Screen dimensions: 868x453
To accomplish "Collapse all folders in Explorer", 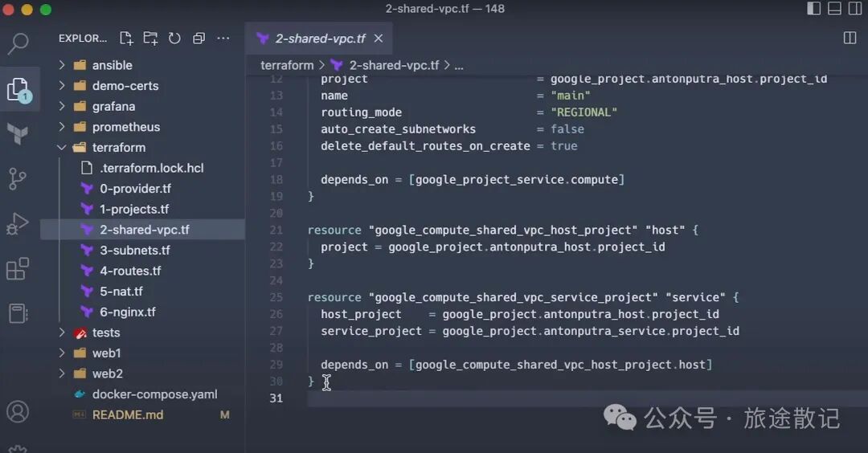I will (x=199, y=39).
